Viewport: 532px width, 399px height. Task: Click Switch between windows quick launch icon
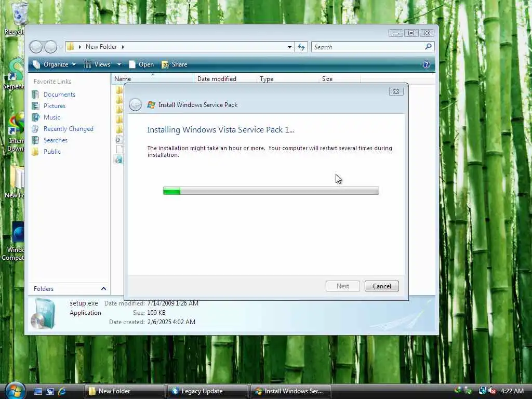tap(50, 391)
